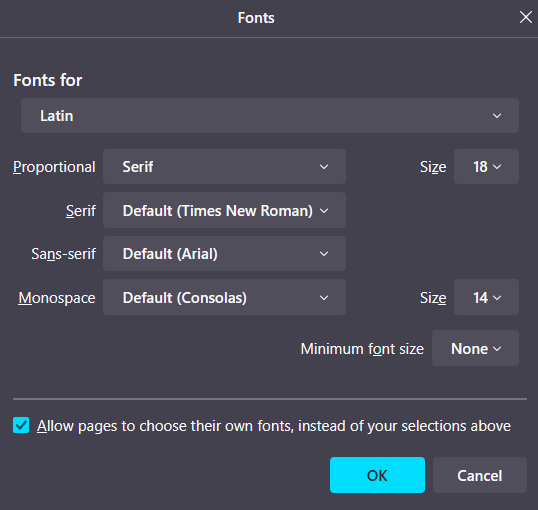Uncheck Allow pages to choose their own fonts
The width and height of the screenshot is (538, 510).
(x=21, y=426)
